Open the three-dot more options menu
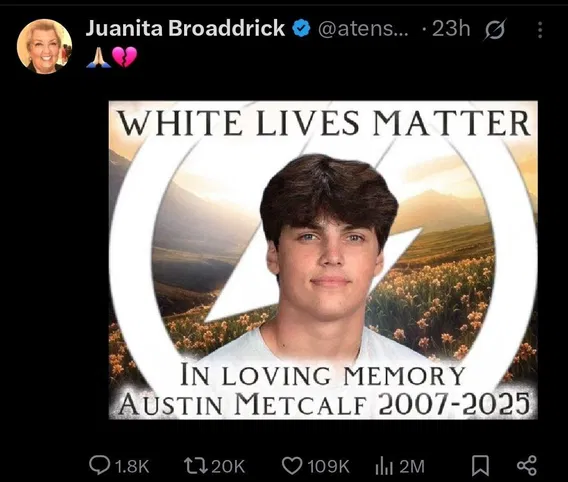 click(x=540, y=30)
